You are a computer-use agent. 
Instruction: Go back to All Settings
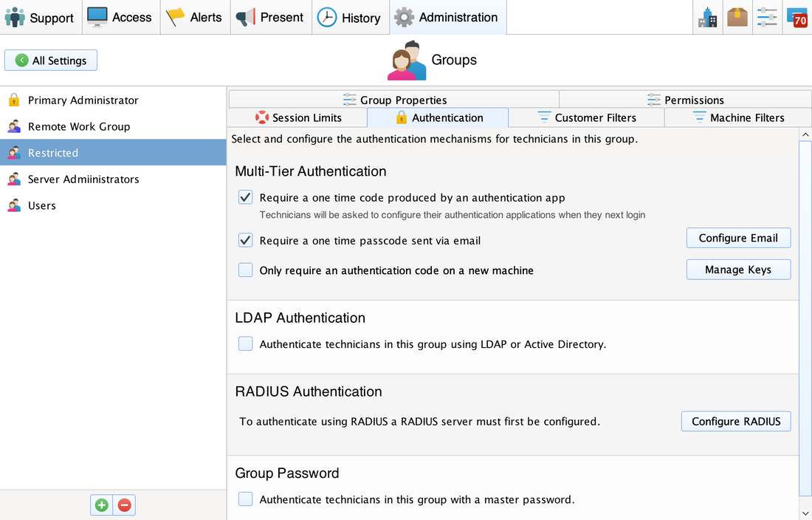[x=51, y=60]
